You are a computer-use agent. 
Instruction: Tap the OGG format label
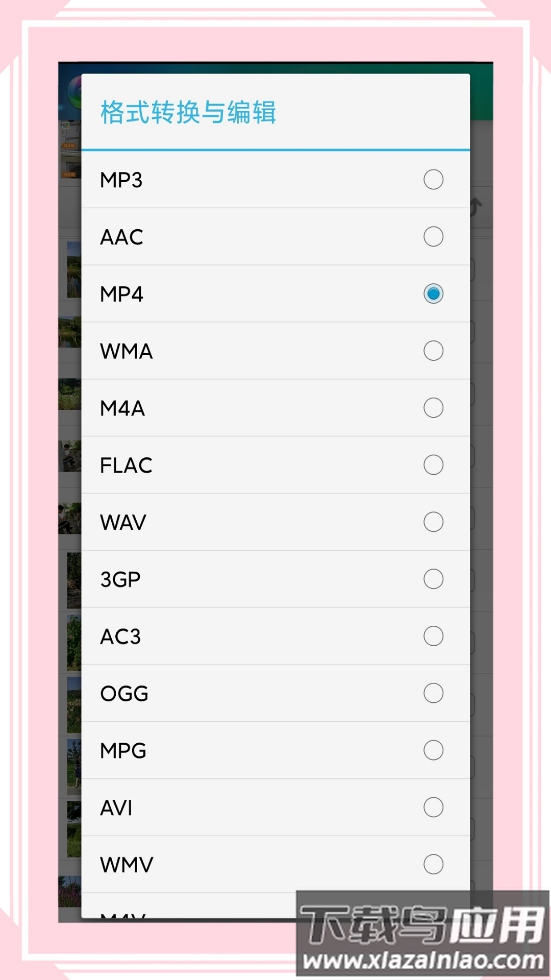click(124, 694)
